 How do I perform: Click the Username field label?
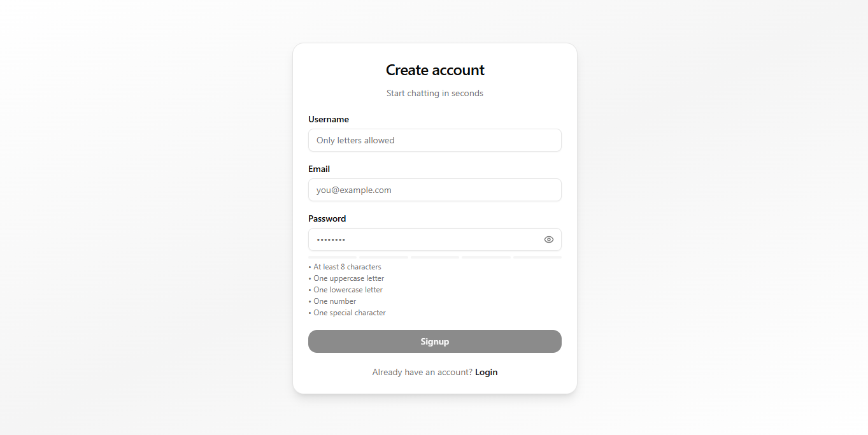pyautogui.click(x=329, y=119)
